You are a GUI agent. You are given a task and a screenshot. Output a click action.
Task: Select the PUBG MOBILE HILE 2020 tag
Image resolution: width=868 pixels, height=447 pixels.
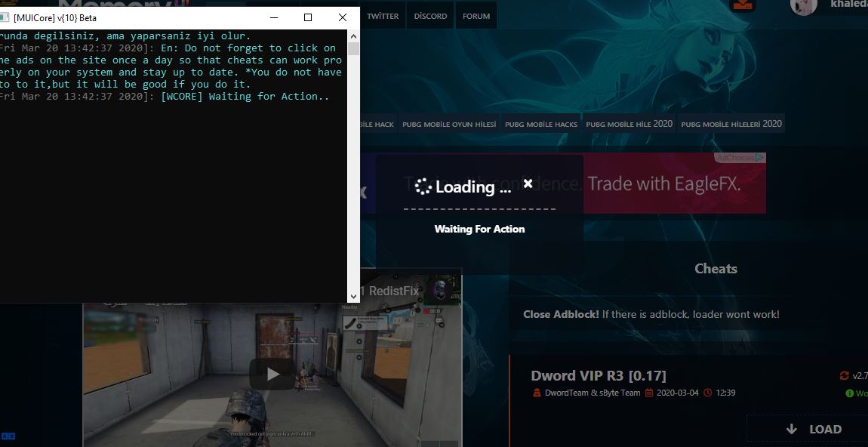629,124
